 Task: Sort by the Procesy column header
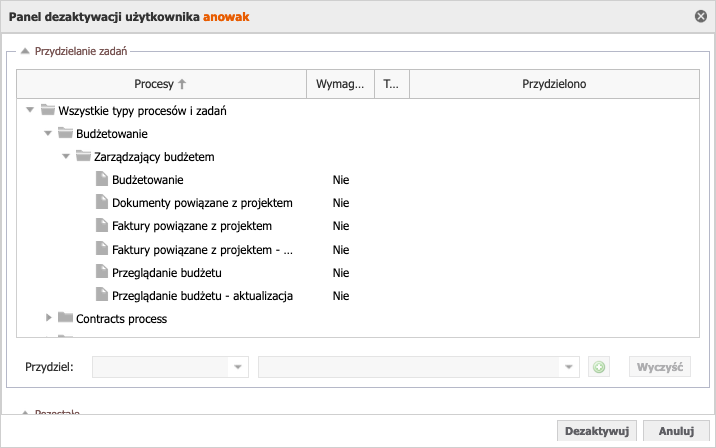pyautogui.click(x=161, y=84)
